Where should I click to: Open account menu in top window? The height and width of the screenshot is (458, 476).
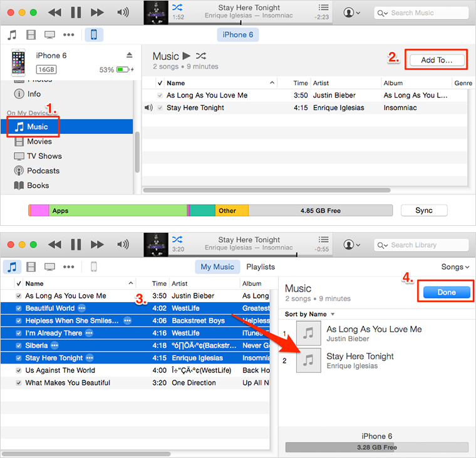pyautogui.click(x=352, y=13)
